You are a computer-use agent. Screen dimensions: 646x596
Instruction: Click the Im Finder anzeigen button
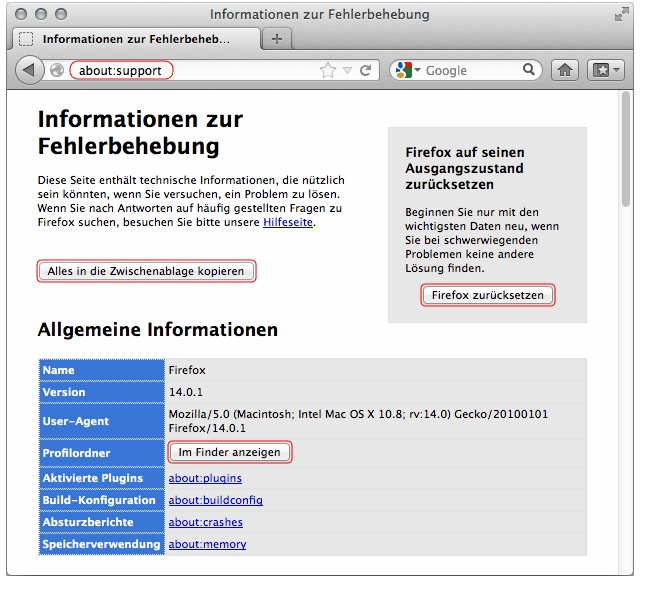coord(230,452)
